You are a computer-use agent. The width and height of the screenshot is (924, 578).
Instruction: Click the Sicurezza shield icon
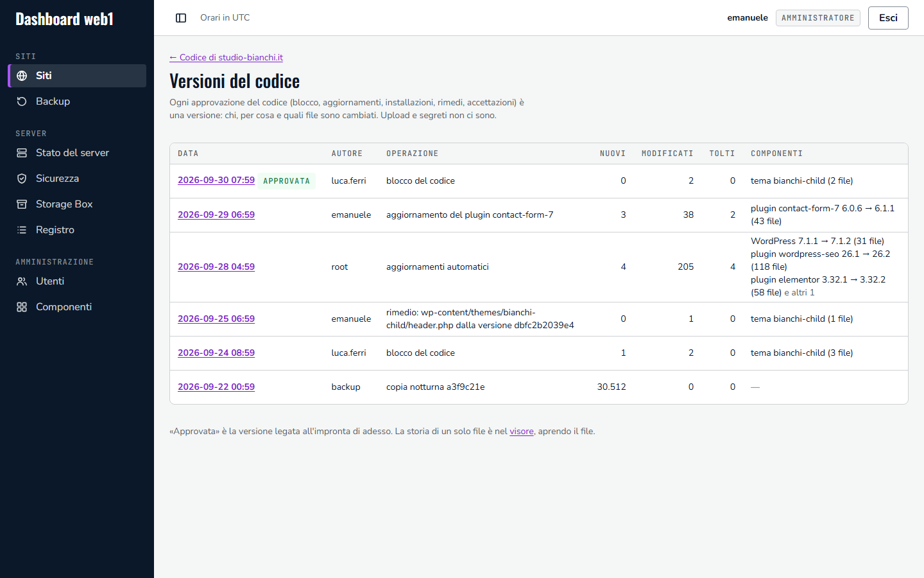(x=22, y=179)
